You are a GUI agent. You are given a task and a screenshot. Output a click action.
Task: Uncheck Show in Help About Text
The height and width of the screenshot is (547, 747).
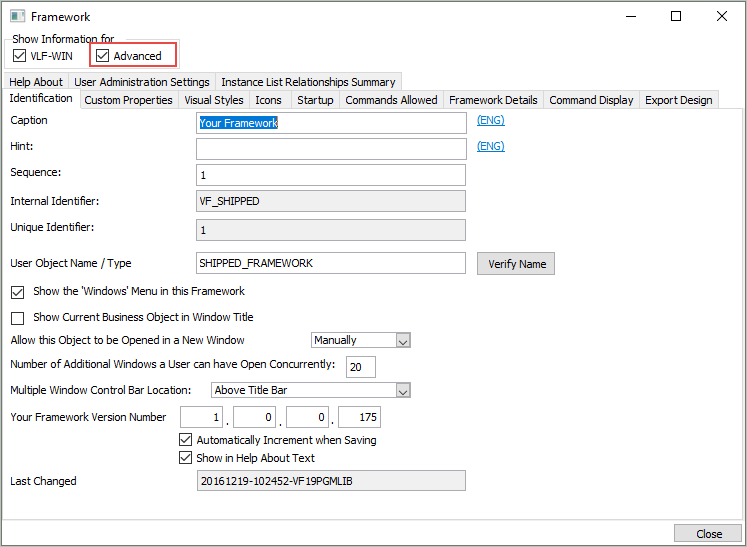pos(185,458)
